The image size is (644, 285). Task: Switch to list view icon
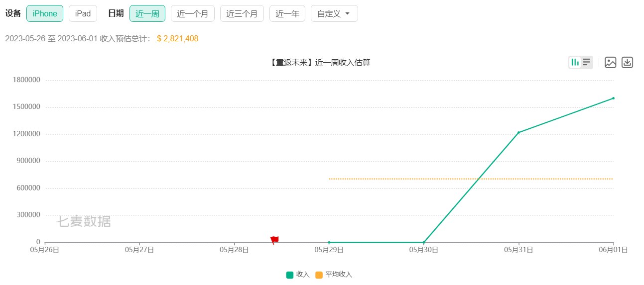587,62
